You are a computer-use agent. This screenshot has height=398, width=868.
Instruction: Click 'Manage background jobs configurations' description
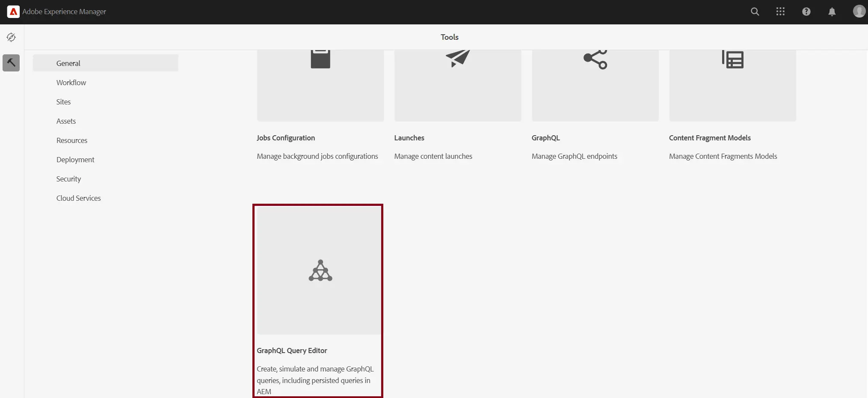(317, 156)
